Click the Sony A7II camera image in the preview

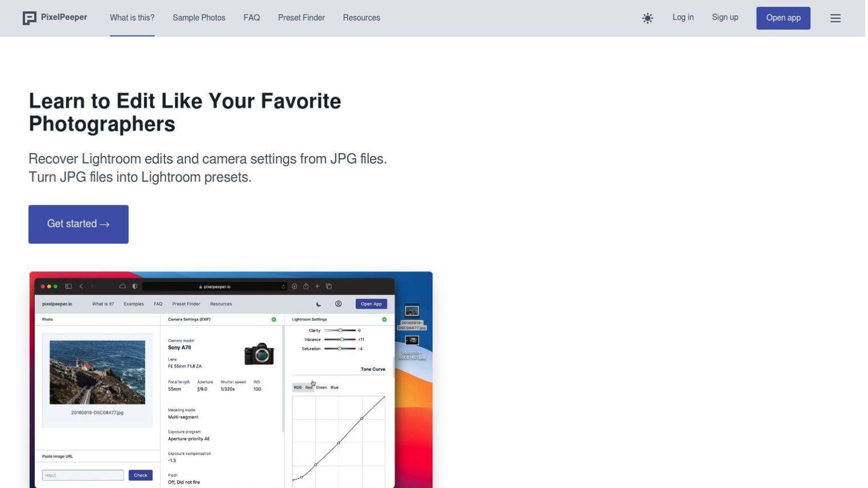[x=259, y=354]
